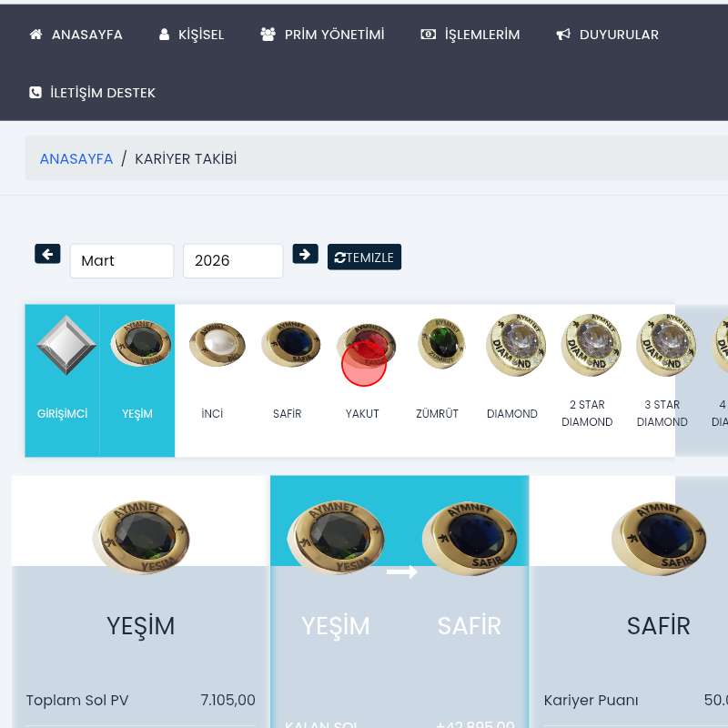Select the Yeşim badge in career row
Screen dimensions: 728x728
click(141, 343)
